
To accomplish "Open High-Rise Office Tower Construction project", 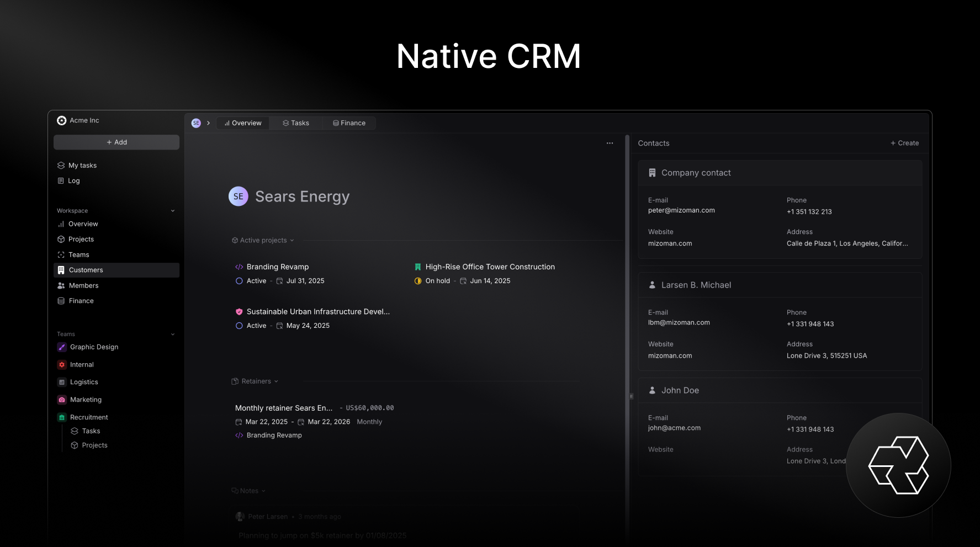I will (490, 267).
